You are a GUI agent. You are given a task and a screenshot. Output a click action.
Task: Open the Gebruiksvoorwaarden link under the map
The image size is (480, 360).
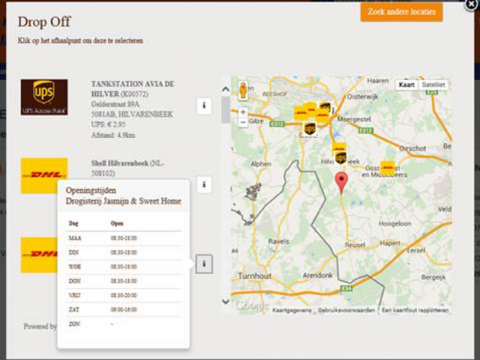coord(346,310)
